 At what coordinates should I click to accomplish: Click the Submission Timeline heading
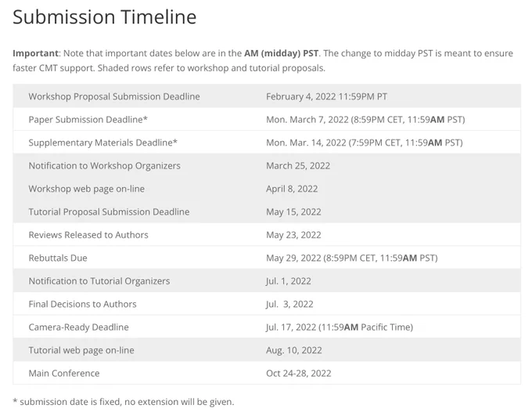coord(105,16)
